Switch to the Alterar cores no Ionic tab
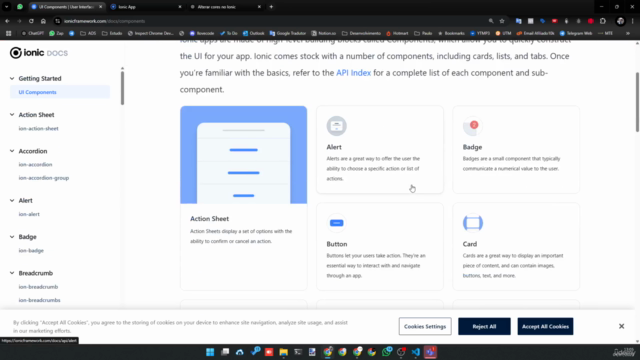 226,7
